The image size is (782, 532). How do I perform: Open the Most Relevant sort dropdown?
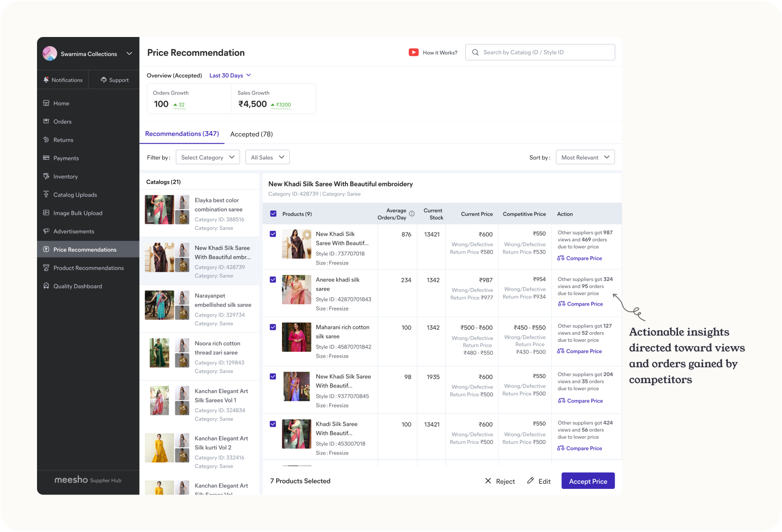585,157
